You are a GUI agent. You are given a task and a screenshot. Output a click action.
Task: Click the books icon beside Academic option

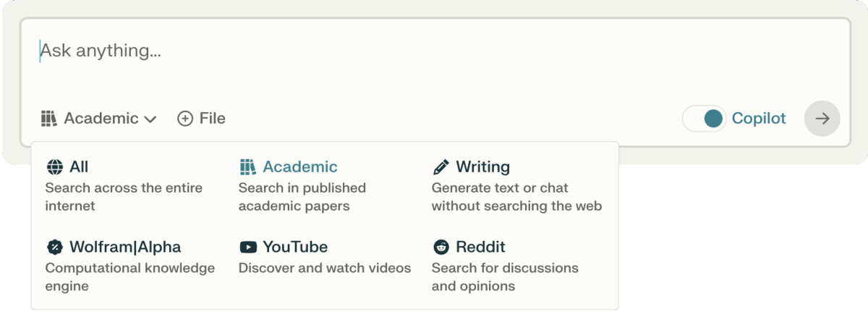247,167
